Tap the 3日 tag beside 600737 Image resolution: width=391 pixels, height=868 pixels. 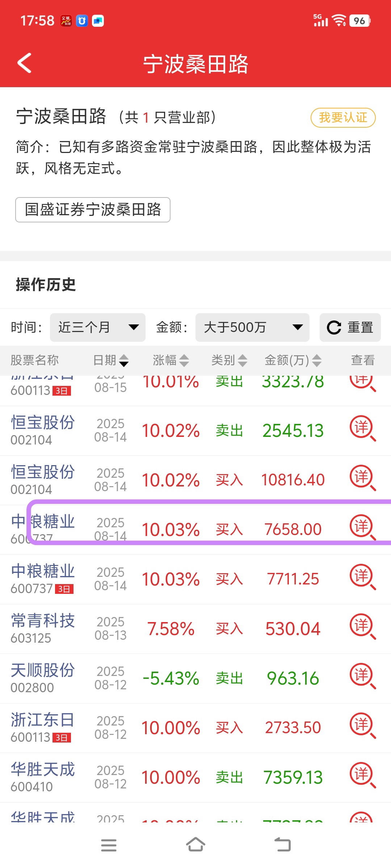click(x=64, y=589)
